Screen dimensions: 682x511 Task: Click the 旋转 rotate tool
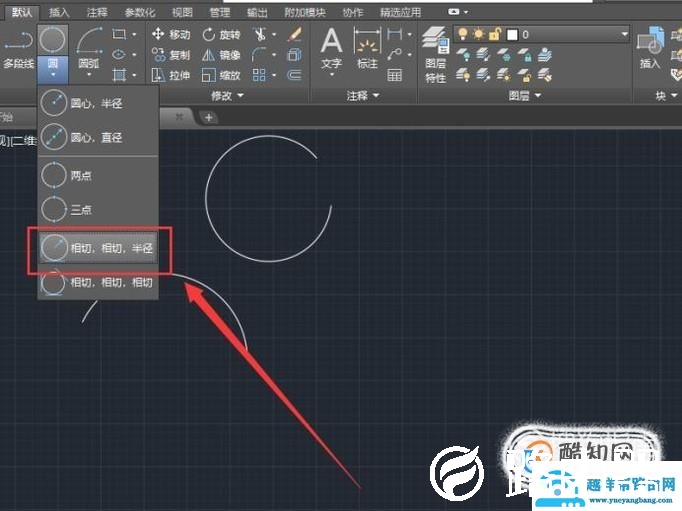click(220, 35)
